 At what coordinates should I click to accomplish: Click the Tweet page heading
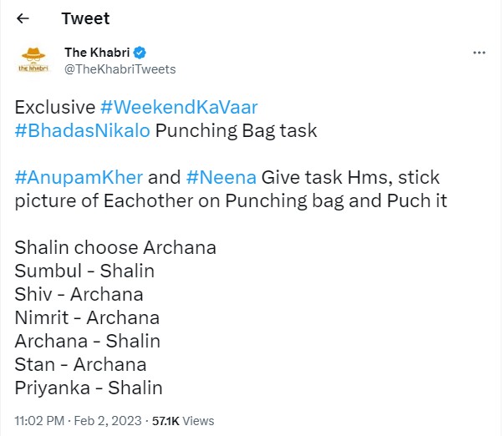click(x=84, y=18)
